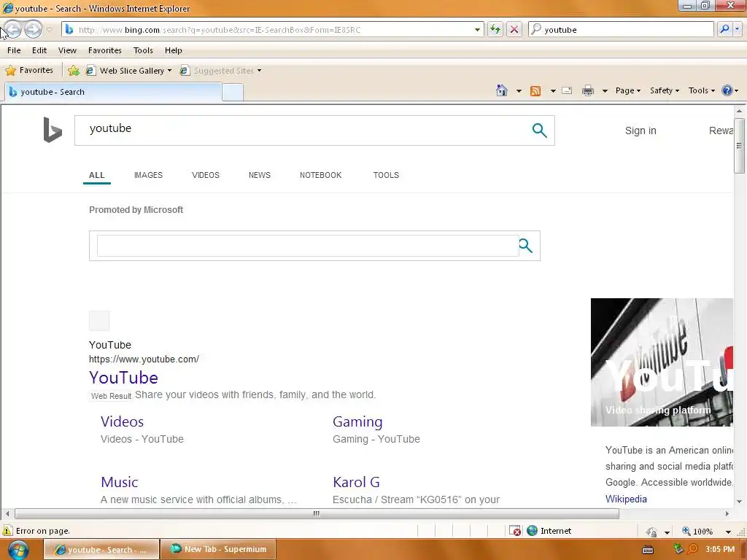Click the vertical scrollbar down arrow
This screenshot has width=747, height=560.
tap(739, 502)
